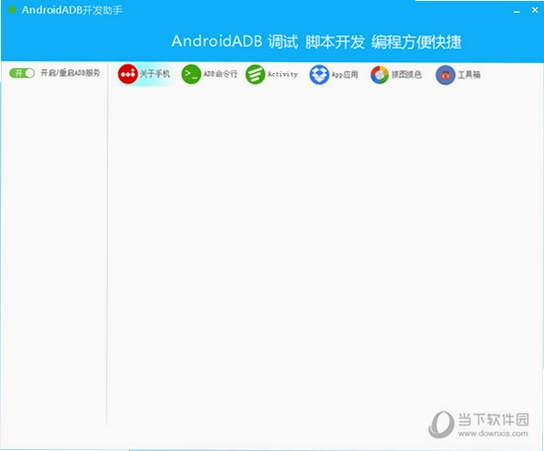Minimize the AndroidADB开发助手 window
Image resolution: width=544 pixels, height=451 pixels.
pyautogui.click(x=517, y=11)
